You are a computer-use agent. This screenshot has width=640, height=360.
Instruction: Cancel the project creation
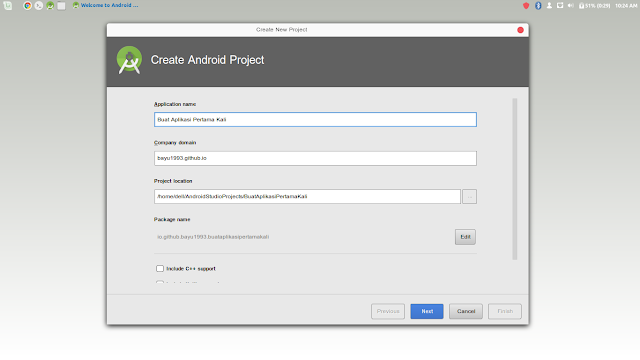(x=466, y=311)
